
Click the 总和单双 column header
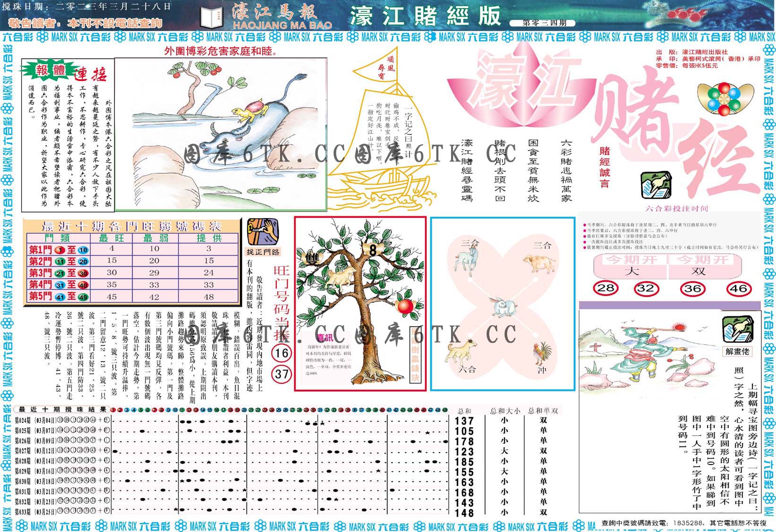pos(543,411)
